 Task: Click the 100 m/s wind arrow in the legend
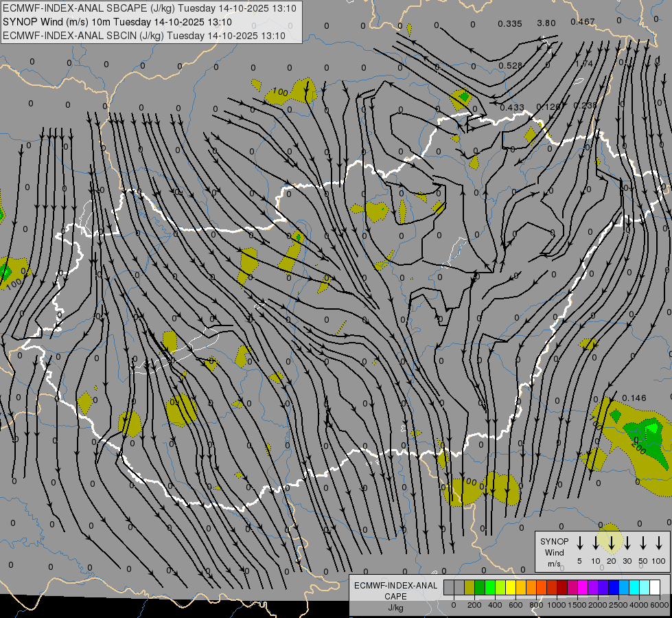[x=659, y=542]
